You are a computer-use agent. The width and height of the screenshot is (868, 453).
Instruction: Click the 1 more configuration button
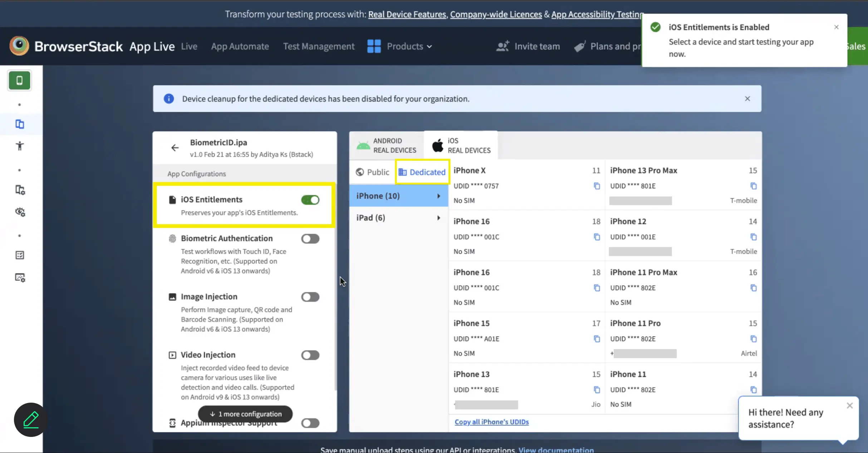coord(245,414)
